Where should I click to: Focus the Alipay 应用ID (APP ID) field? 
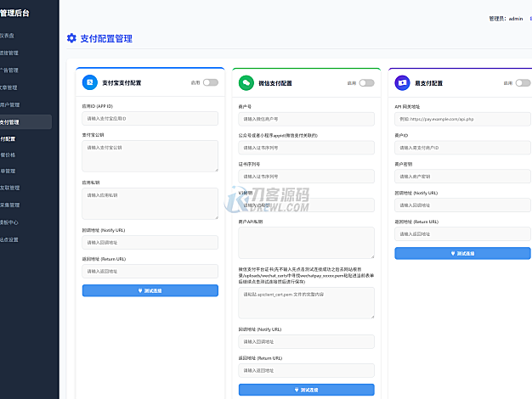(150, 119)
